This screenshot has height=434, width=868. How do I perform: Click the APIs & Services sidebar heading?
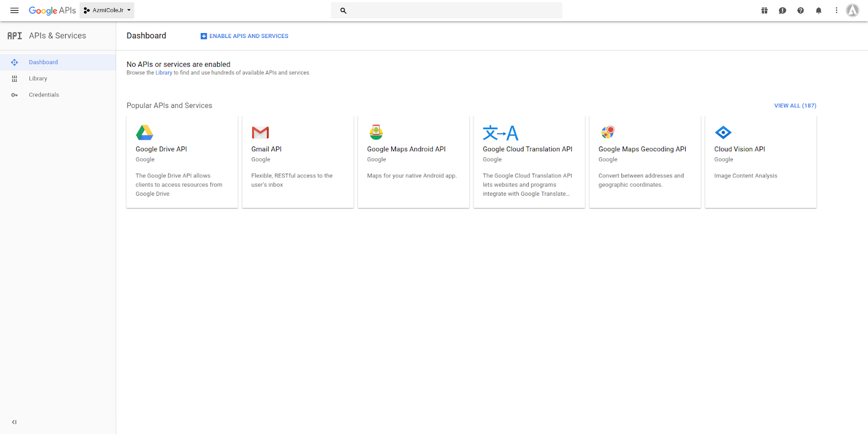(x=58, y=36)
